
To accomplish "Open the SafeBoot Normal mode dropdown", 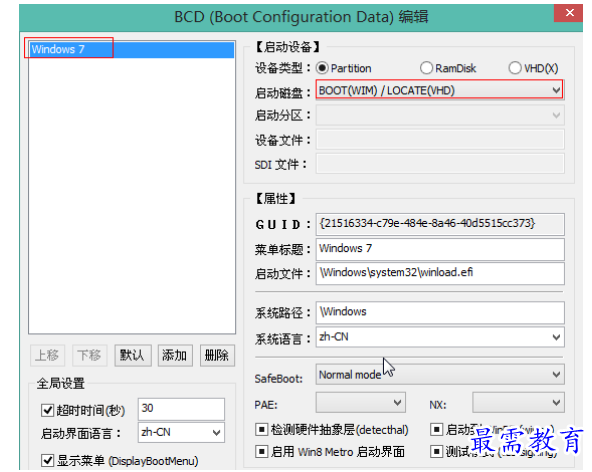I will pos(440,374).
